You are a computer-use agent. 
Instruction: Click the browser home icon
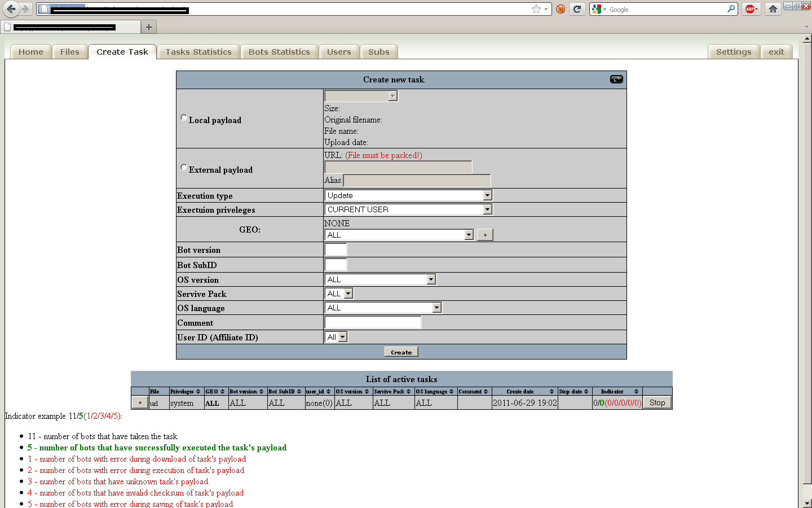[x=773, y=9]
